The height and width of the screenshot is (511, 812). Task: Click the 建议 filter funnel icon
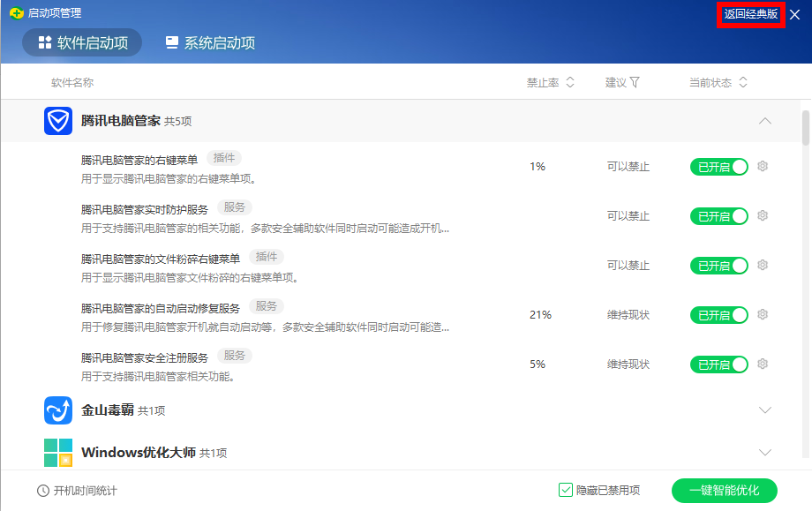coord(635,82)
